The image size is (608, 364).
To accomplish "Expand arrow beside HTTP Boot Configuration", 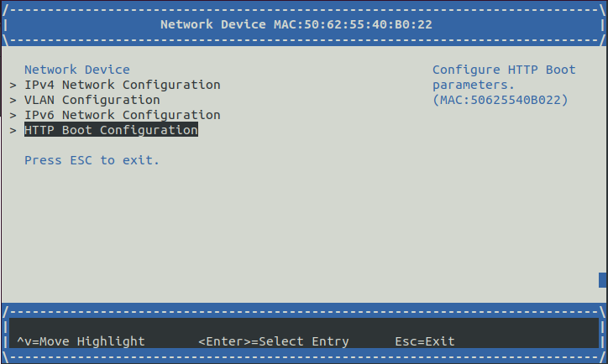I will [13, 131].
